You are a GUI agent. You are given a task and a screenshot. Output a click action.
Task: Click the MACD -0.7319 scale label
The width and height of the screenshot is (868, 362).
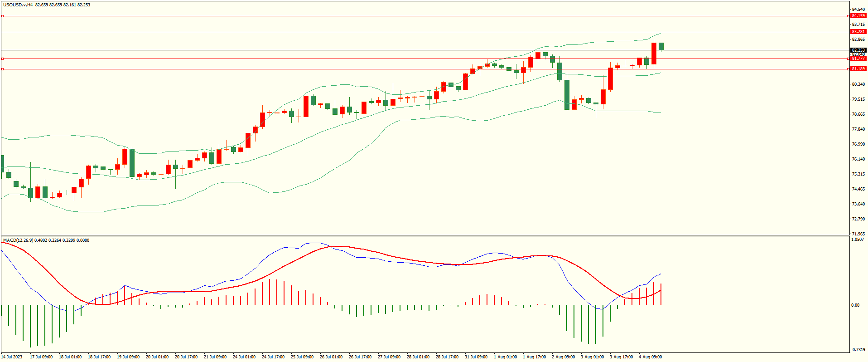point(858,350)
